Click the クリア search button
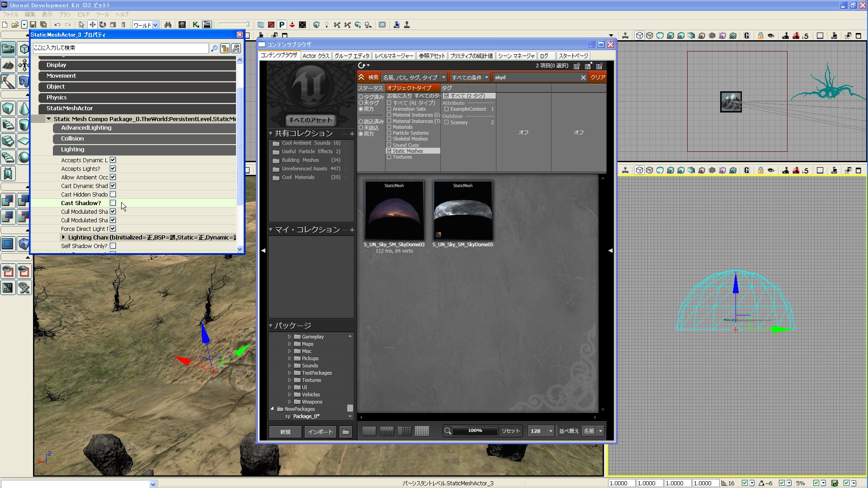 (597, 77)
